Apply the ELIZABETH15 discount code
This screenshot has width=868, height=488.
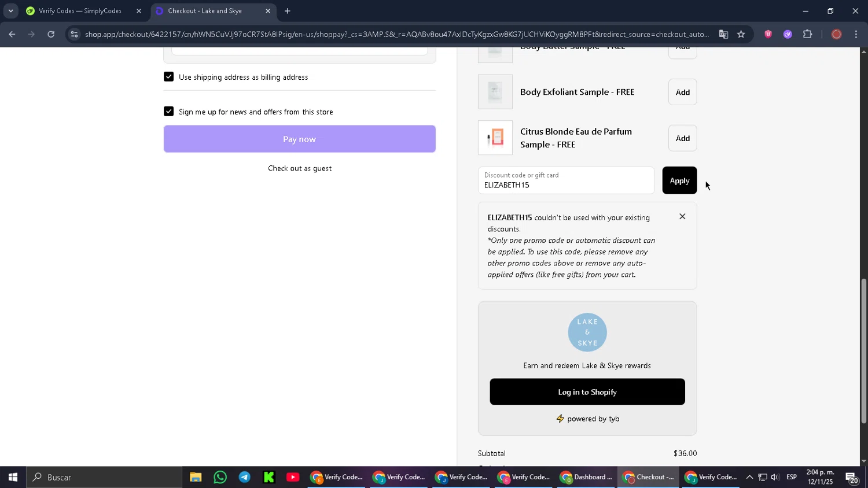pos(679,181)
